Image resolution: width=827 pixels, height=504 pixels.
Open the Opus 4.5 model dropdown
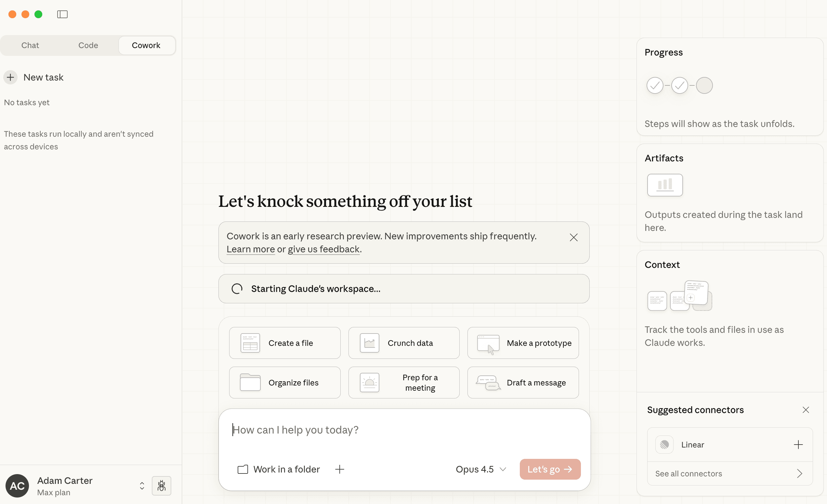point(480,469)
